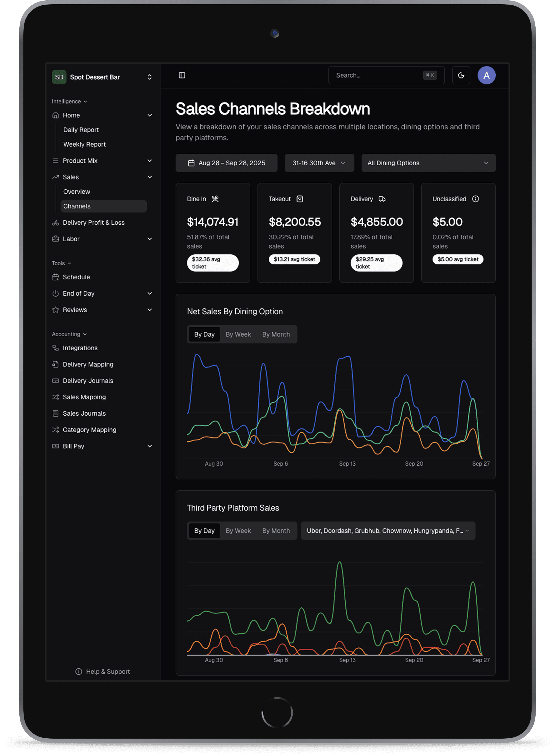Viewport: 555px width, 756px height.
Task: Click the Dine In utensils icon
Action: (x=215, y=199)
